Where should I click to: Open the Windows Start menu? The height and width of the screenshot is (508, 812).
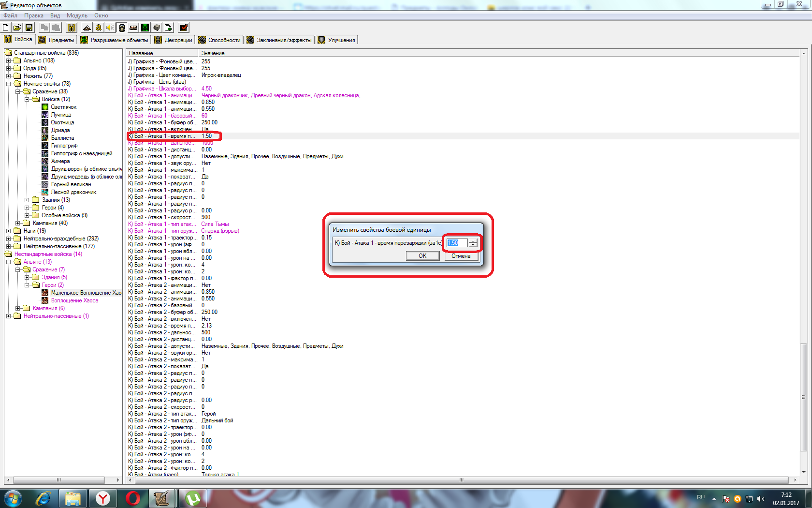point(13,498)
